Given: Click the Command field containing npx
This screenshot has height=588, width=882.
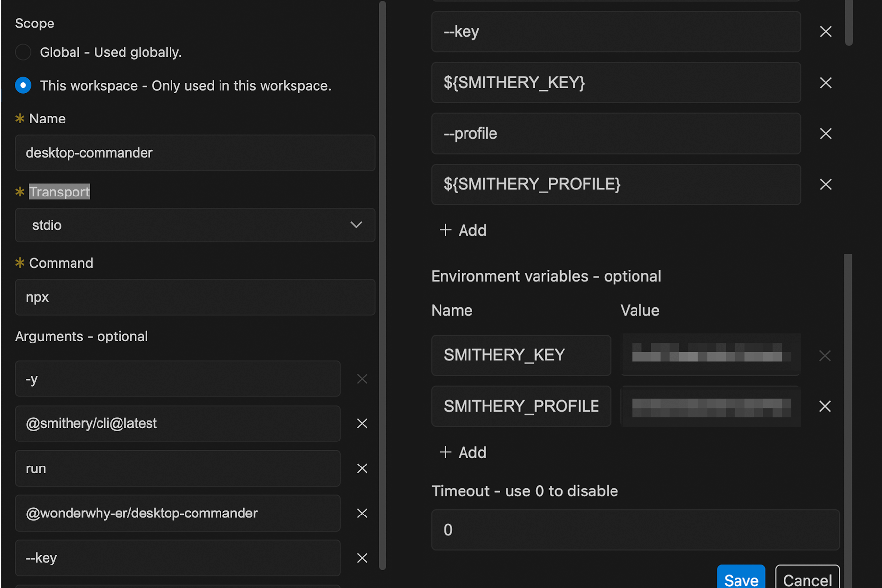Looking at the screenshot, I should click(x=195, y=297).
